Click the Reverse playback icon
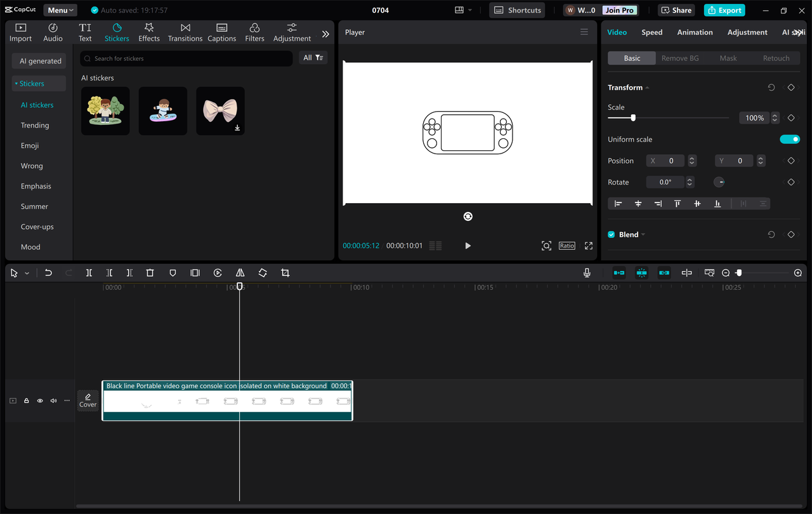Screen dimensions: 812x514 pyautogui.click(x=218, y=273)
